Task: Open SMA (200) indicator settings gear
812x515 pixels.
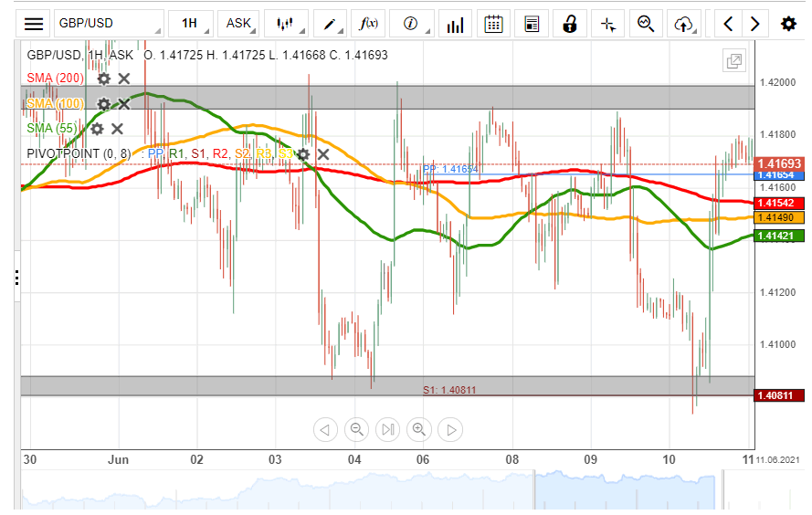Action: pyautogui.click(x=103, y=79)
